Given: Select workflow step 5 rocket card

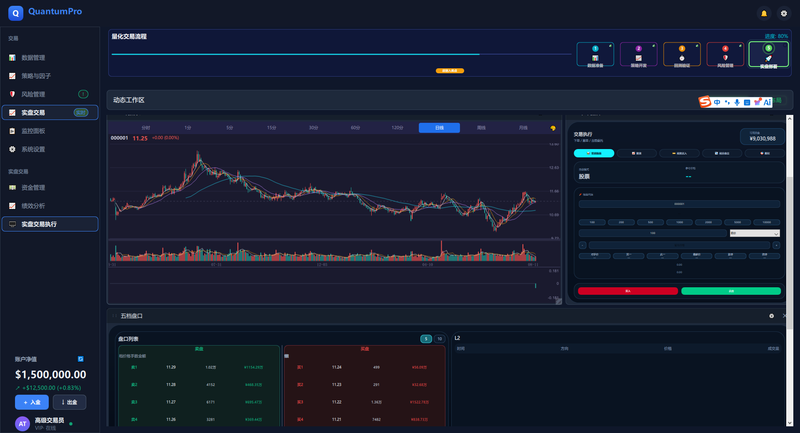Looking at the screenshot, I should [x=768, y=55].
